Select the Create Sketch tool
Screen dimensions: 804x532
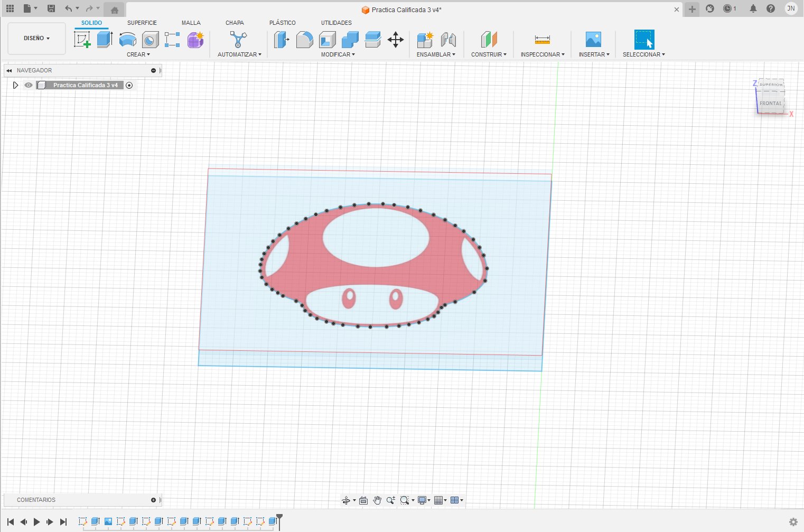(x=82, y=40)
